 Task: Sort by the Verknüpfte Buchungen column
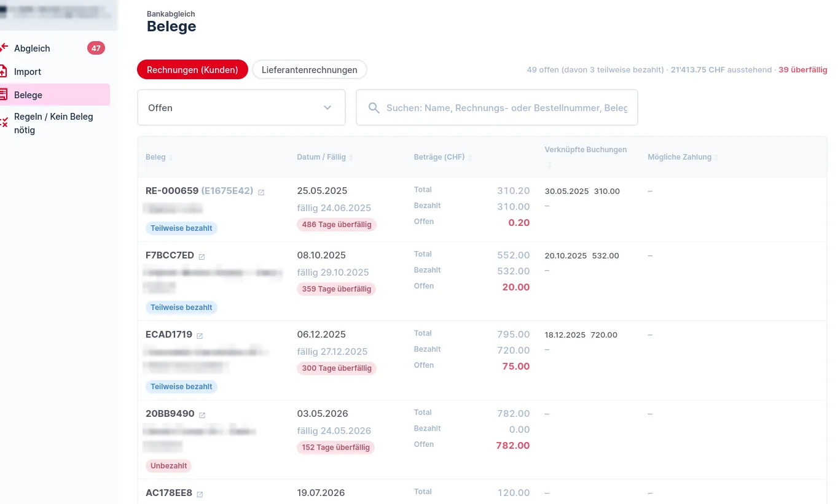pyautogui.click(x=585, y=157)
